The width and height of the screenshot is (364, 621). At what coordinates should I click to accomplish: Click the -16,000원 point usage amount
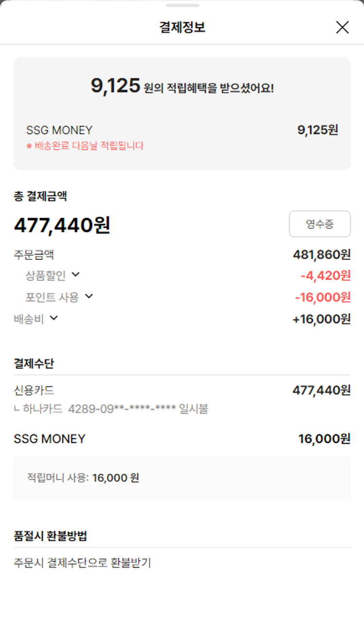(x=322, y=297)
